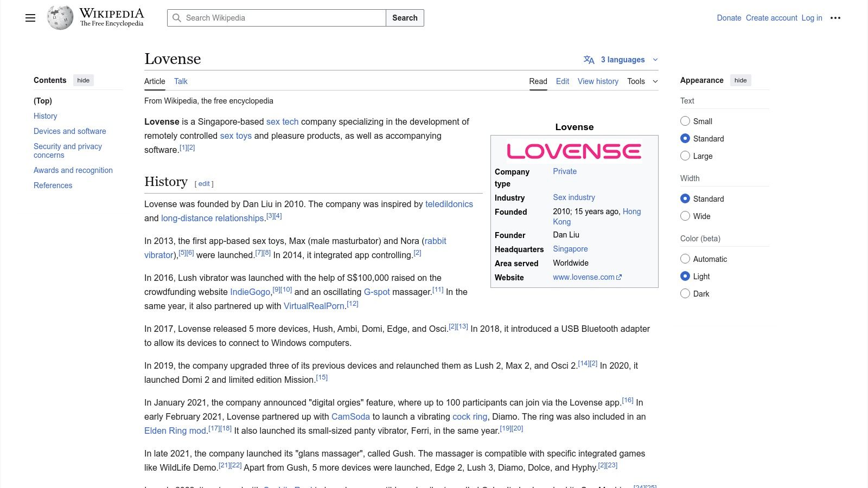The width and height of the screenshot is (868, 488).
Task: Open the teledildonics link
Action: 449,204
